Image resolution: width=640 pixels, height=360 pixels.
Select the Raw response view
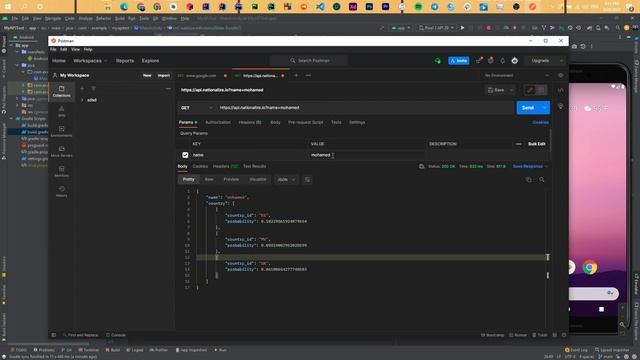click(209, 180)
